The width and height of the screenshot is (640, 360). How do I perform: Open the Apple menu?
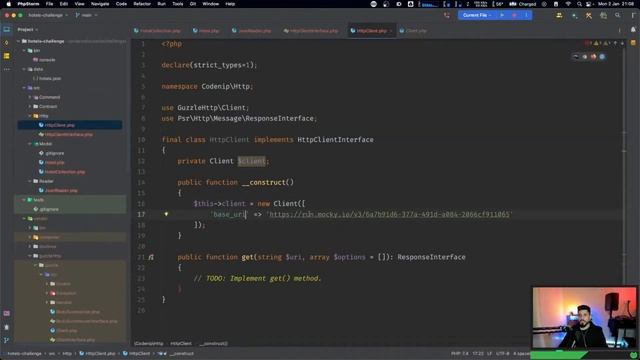tap(8, 4)
